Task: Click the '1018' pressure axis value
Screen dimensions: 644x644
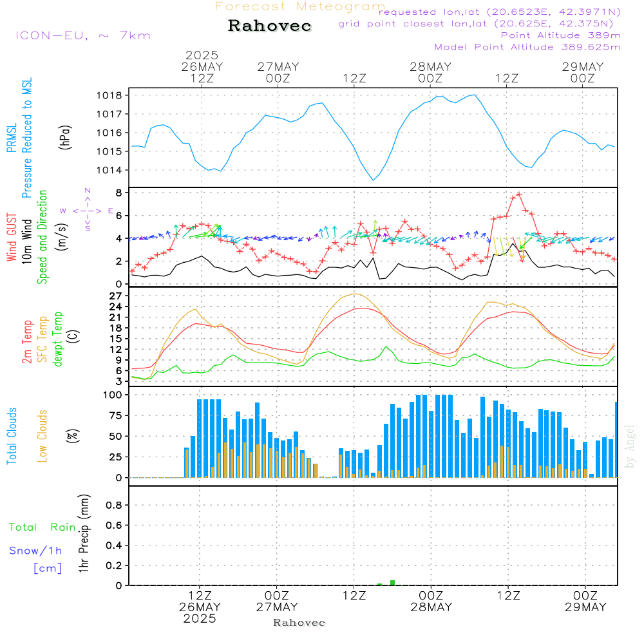Action: click(109, 95)
